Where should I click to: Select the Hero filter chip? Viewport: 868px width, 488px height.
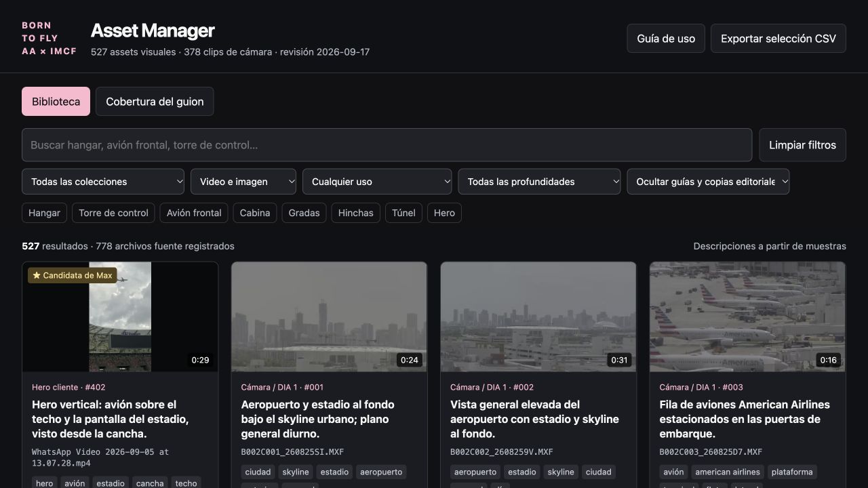[444, 213]
